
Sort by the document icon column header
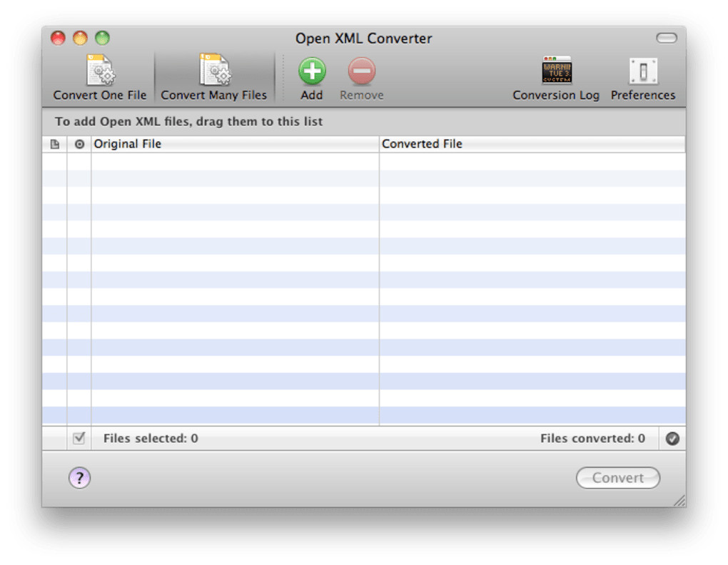click(55, 144)
